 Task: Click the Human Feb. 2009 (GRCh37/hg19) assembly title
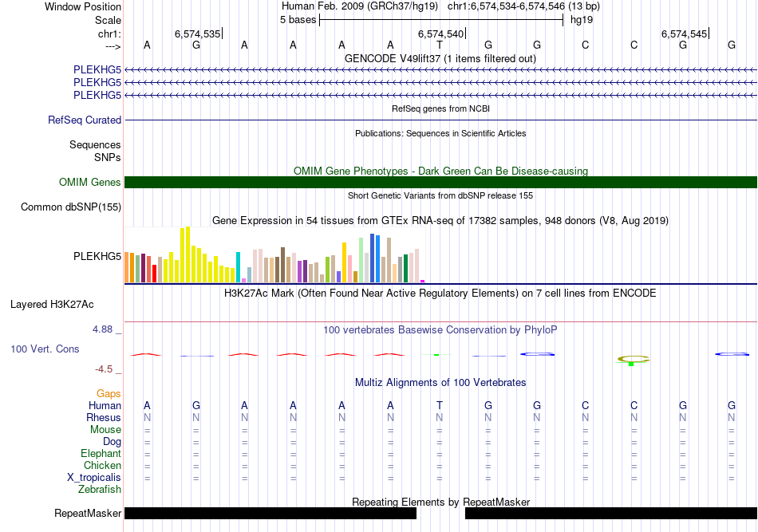click(x=360, y=6)
